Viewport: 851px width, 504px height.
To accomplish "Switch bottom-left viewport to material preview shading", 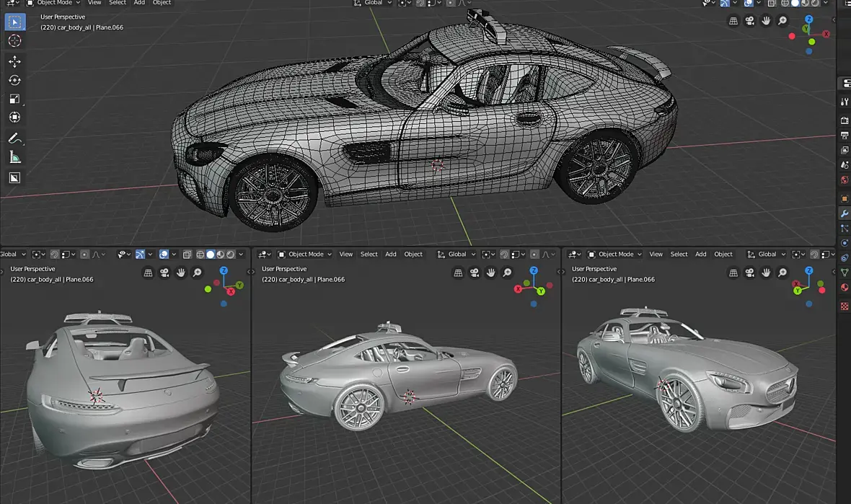I will [221, 254].
